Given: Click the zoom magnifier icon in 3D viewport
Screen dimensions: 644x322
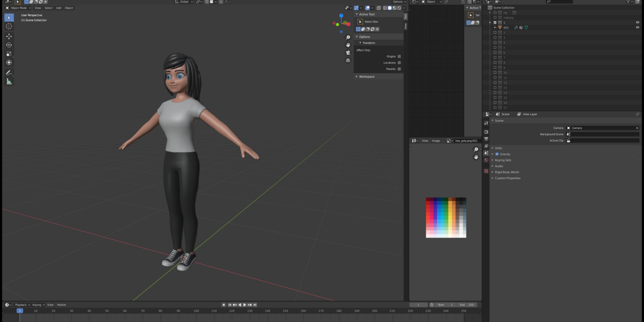Looking at the screenshot, I should tap(348, 38).
